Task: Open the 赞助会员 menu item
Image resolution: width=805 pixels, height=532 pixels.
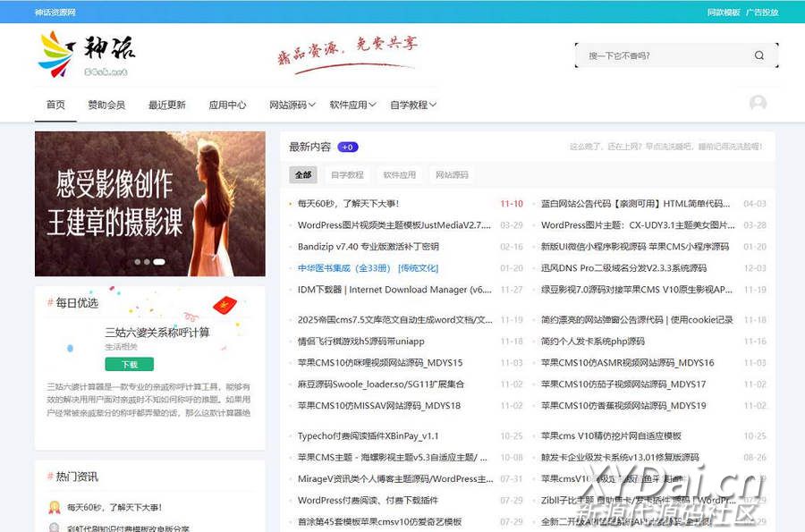Action: click(106, 105)
